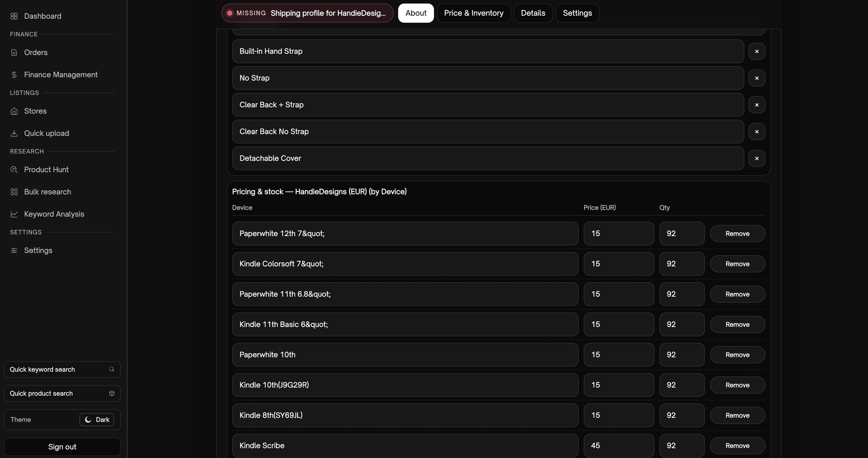This screenshot has width=868, height=458.
Task: Open Settings from the sidebar
Action: (x=38, y=250)
